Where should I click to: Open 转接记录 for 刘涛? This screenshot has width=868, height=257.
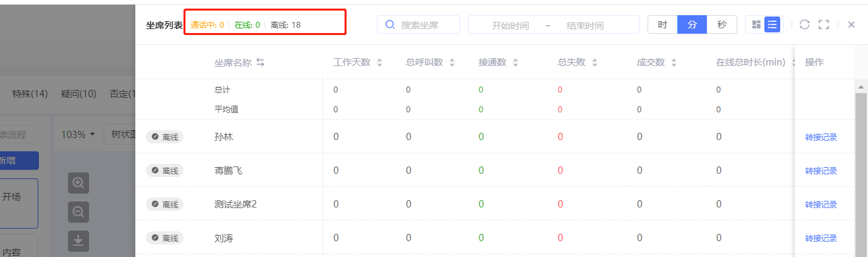click(x=821, y=239)
